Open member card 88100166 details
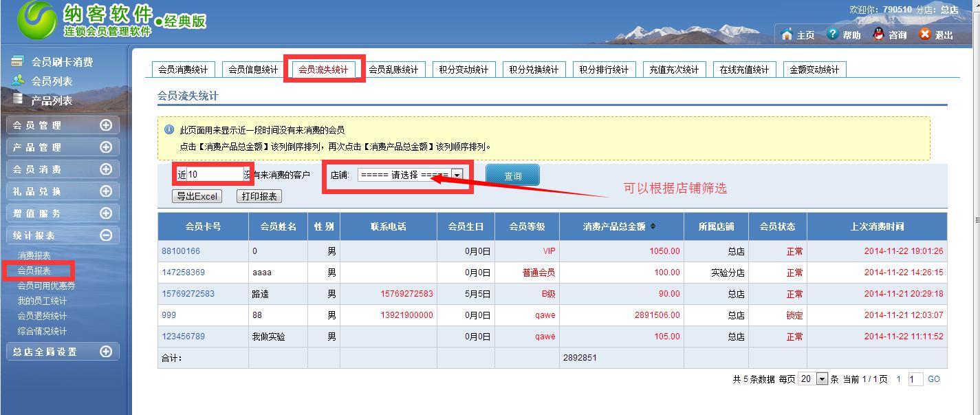Image resolution: width=980 pixels, height=415 pixels. 180,251
